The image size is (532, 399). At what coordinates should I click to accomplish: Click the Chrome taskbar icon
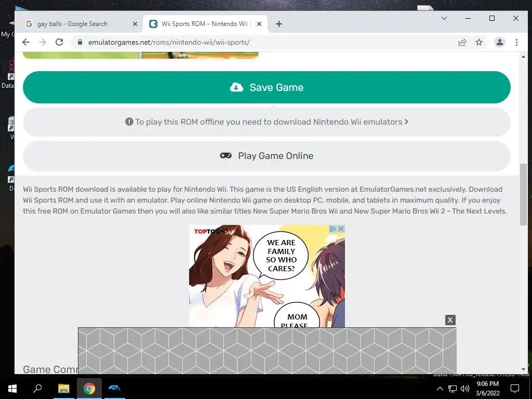pyautogui.click(x=89, y=389)
